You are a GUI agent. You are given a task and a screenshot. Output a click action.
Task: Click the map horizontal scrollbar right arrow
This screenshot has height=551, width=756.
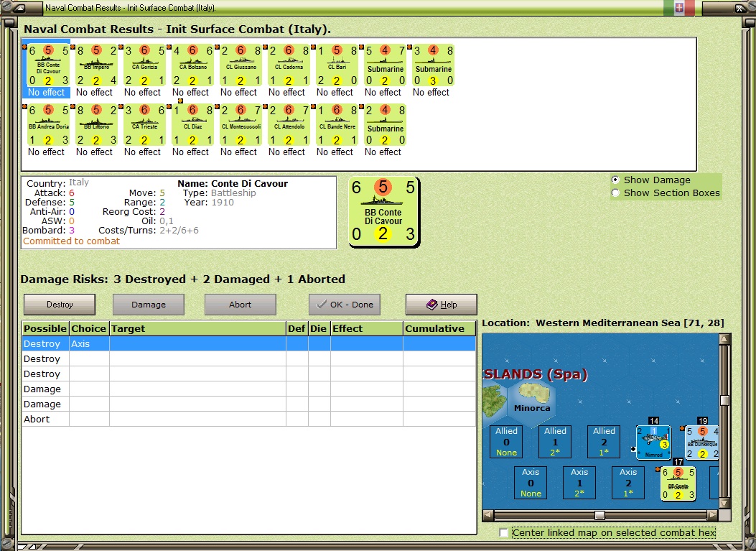click(713, 515)
